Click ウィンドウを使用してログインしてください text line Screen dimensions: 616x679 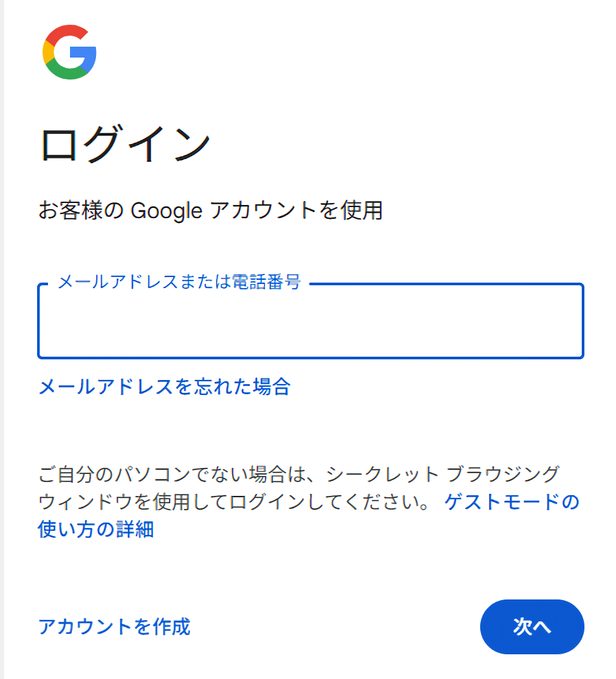[x=233, y=502]
